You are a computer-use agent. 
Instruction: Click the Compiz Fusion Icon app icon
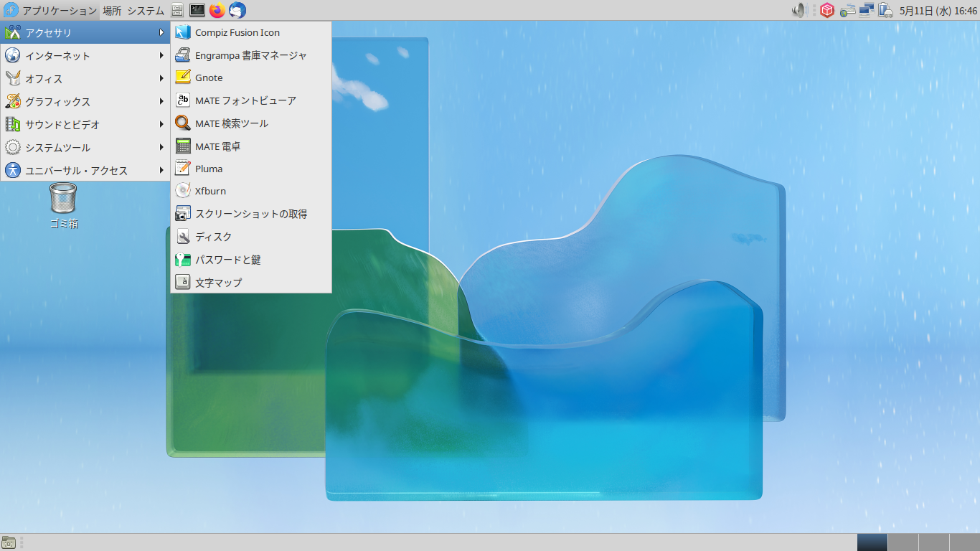coord(183,32)
